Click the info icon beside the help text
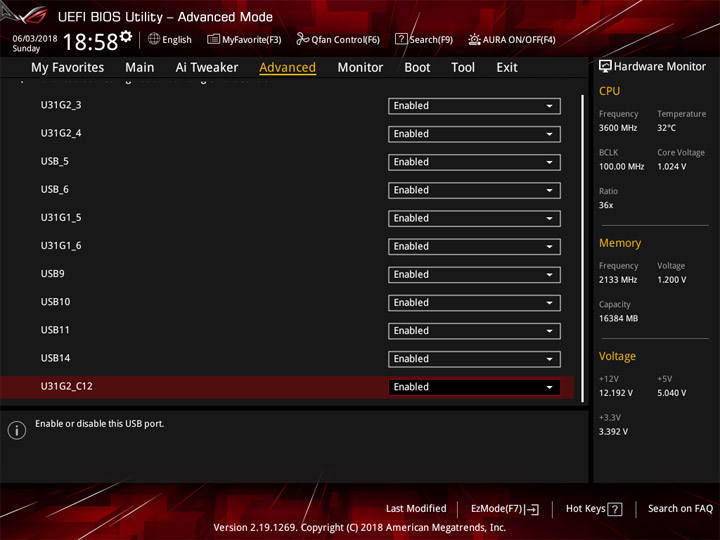720x540 pixels. [17, 430]
